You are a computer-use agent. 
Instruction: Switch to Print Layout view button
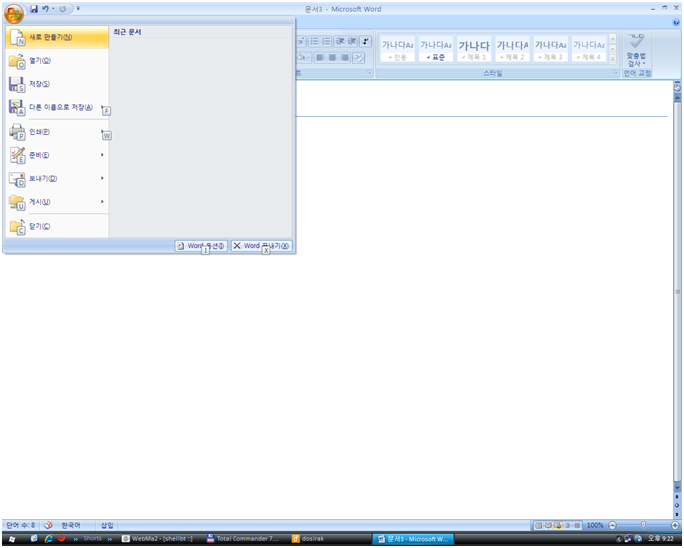tap(538, 525)
